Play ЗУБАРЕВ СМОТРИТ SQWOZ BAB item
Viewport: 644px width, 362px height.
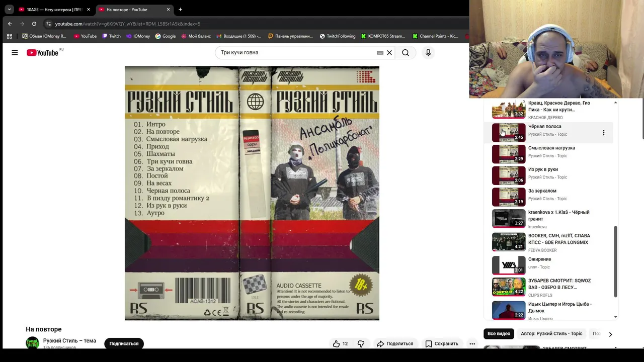548,288
